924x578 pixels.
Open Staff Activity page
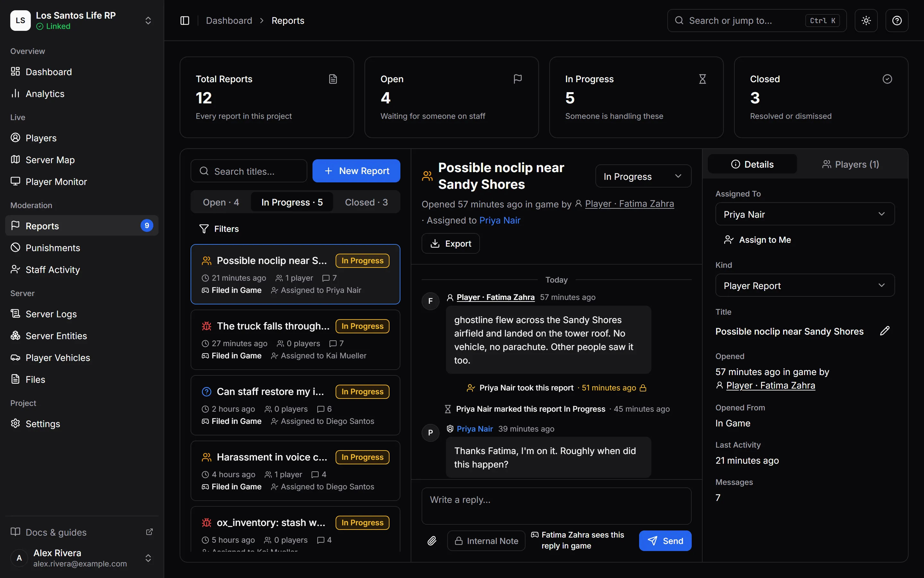tap(82, 269)
